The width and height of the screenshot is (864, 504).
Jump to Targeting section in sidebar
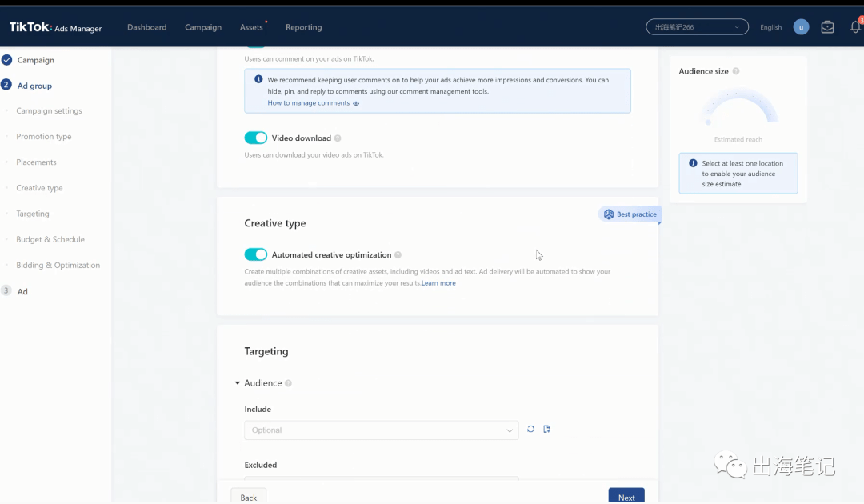pyautogui.click(x=33, y=214)
